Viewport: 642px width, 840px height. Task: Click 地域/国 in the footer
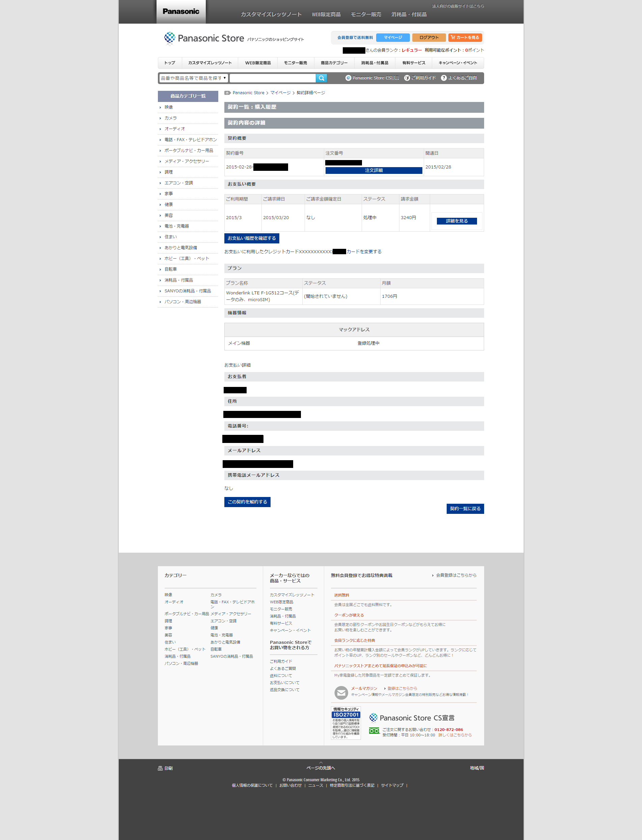(x=477, y=768)
